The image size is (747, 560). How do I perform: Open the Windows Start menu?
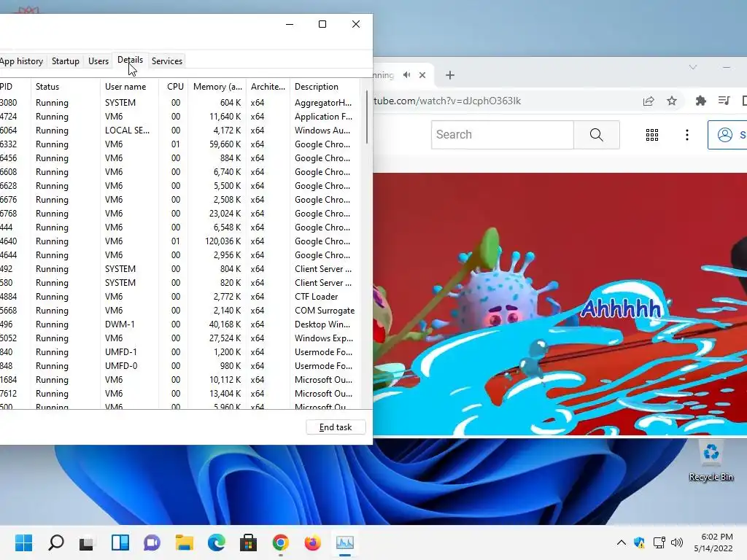(23, 542)
